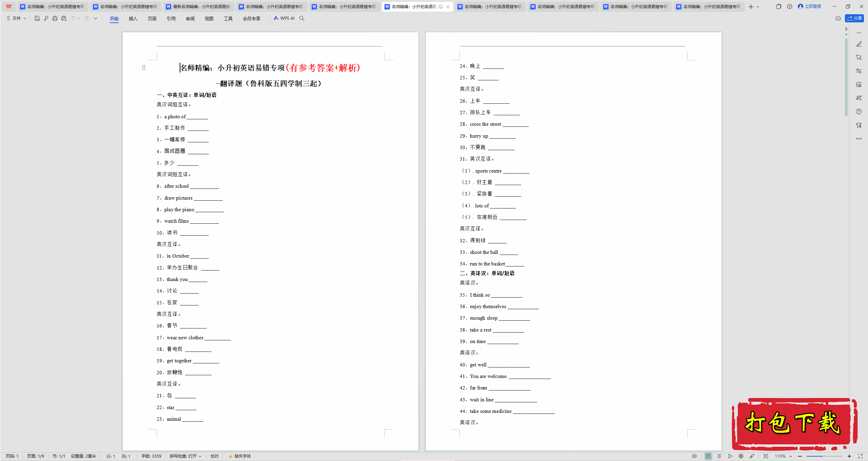Enter full screen via status bar icon

click(860, 456)
